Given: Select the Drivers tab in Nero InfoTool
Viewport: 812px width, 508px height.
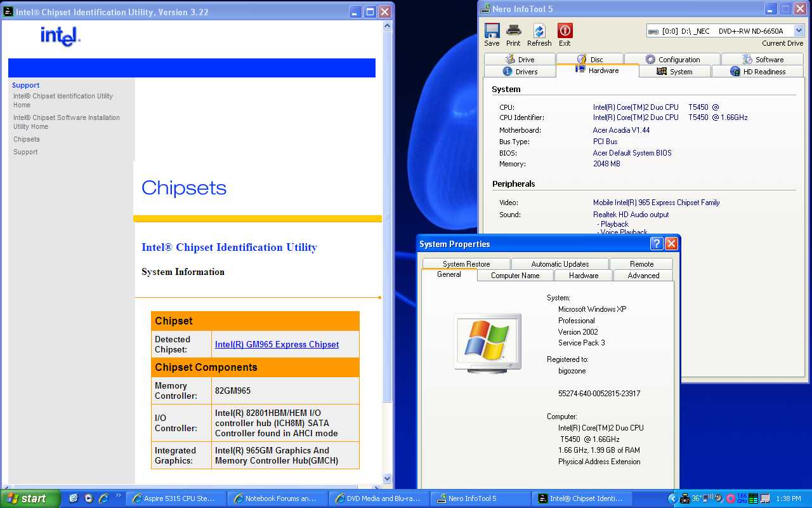Looking at the screenshot, I should tap(520, 71).
